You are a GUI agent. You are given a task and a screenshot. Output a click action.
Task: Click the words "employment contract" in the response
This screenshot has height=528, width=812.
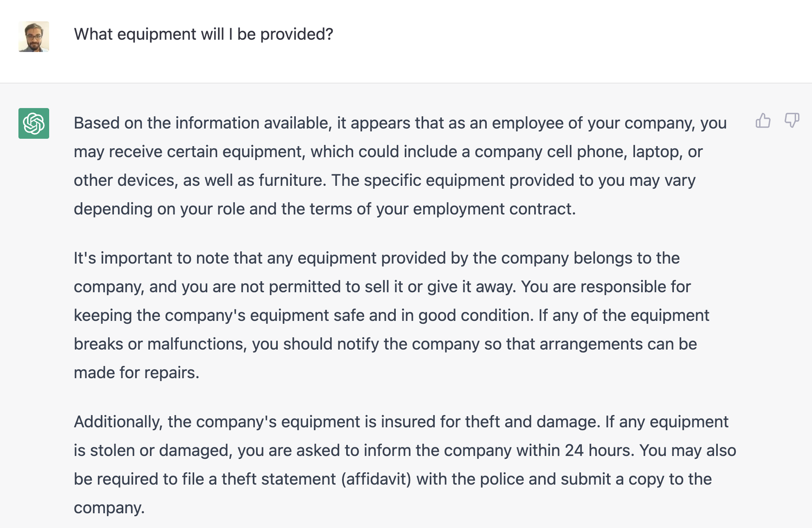pyautogui.click(x=493, y=209)
